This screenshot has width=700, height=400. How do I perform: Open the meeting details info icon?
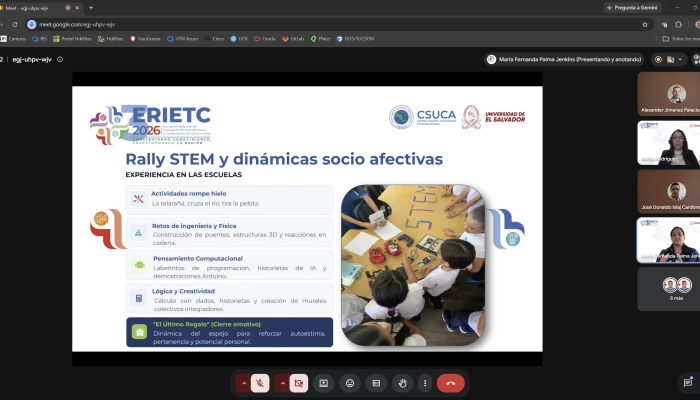60,59
